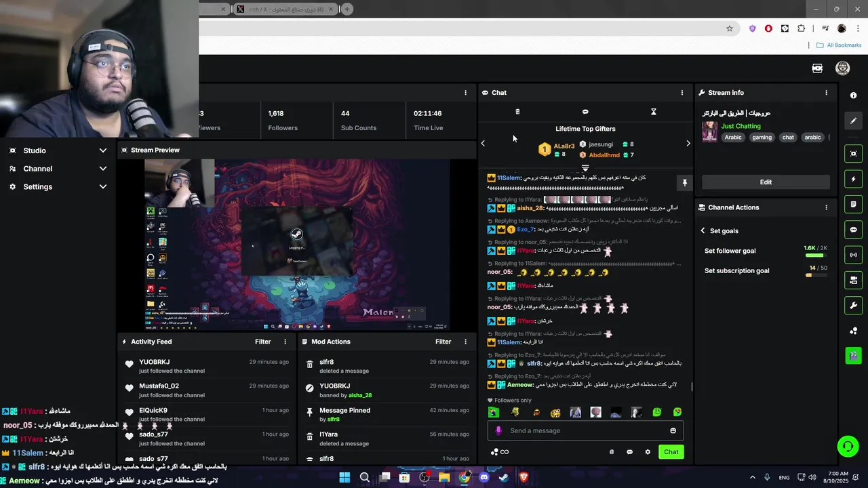868x488 pixels.
Task: Expand the Channel sidebar menu
Action: [103, 169]
